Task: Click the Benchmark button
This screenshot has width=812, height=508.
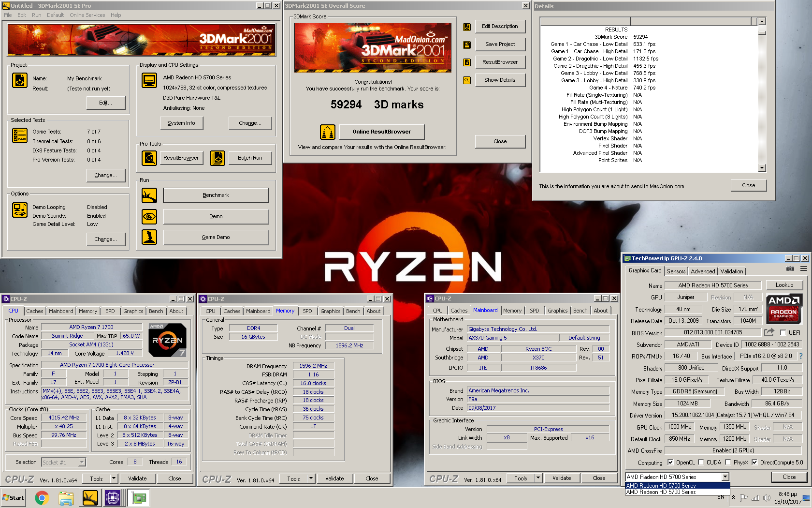Action: (216, 195)
